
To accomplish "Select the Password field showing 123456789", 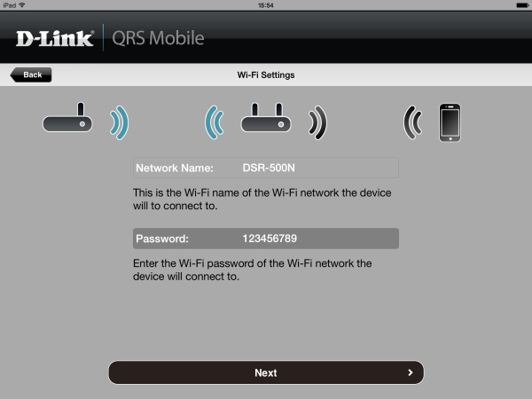I will tap(266, 239).
